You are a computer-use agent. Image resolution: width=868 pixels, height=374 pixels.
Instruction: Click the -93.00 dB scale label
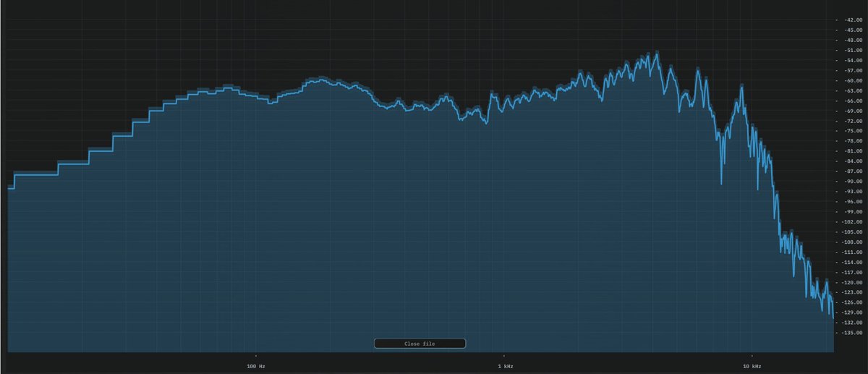point(852,192)
